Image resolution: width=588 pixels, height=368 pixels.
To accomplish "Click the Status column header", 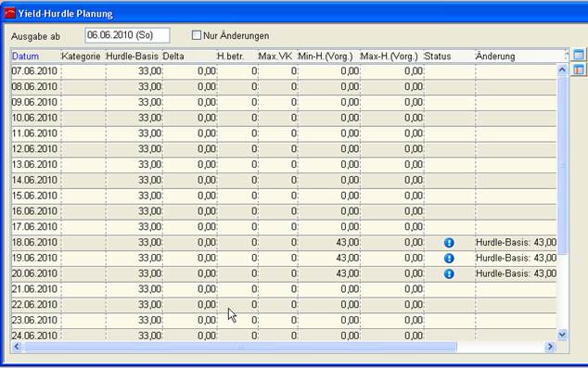I will coord(449,57).
